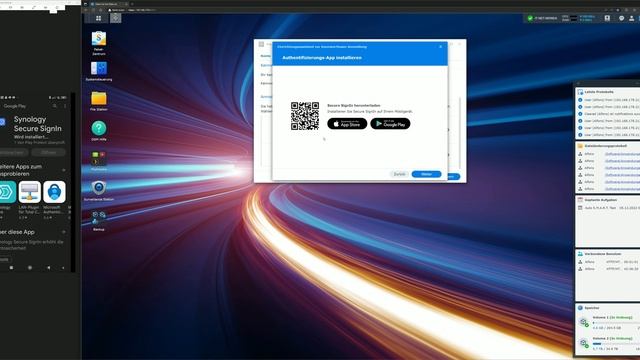
Task: Expand the 'Über diese App' arrow on phone
Action: click(x=64, y=232)
